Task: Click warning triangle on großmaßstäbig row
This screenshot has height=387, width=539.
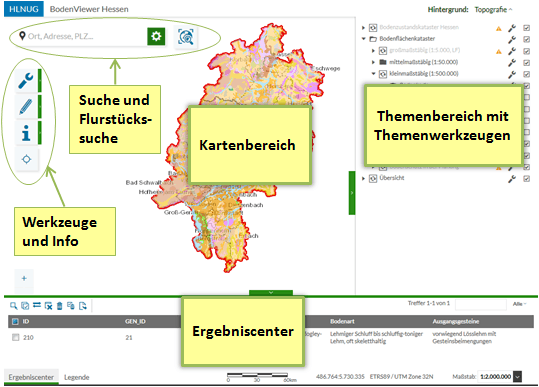Action: (499, 52)
